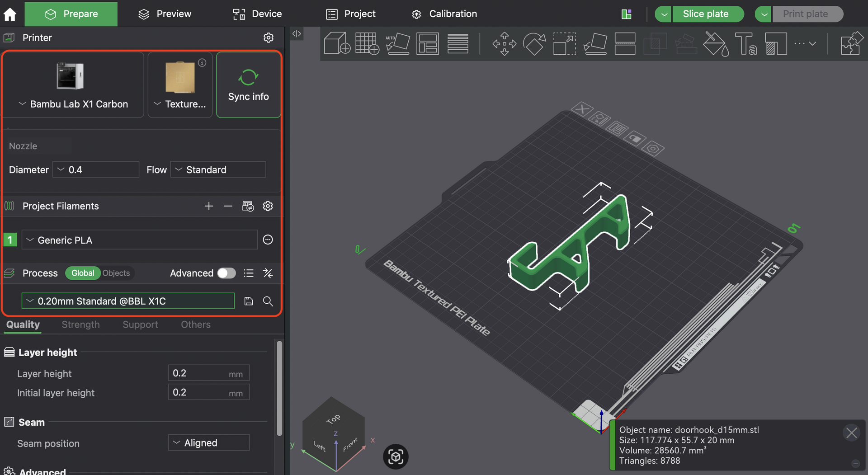Click the Sync info button
The image size is (868, 475).
point(248,85)
